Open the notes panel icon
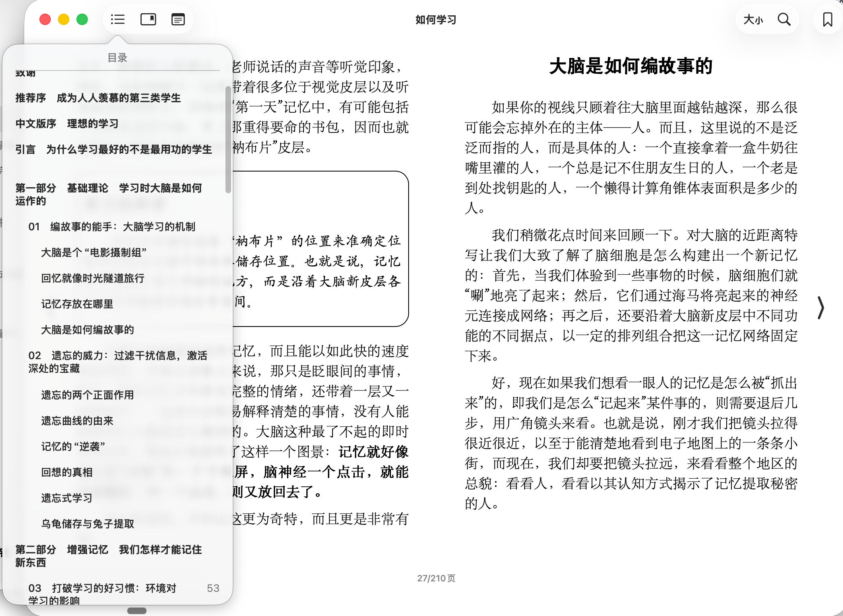Image resolution: width=843 pixels, height=616 pixels. (x=178, y=19)
